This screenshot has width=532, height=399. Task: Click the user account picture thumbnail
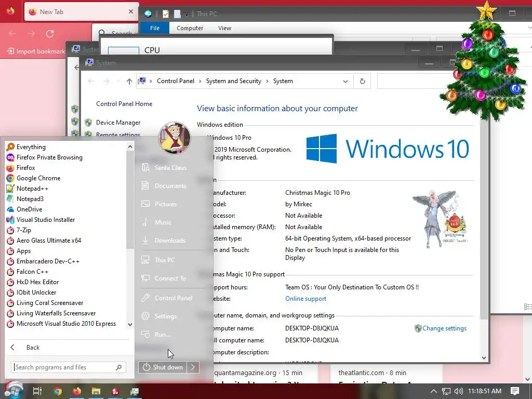pos(175,138)
